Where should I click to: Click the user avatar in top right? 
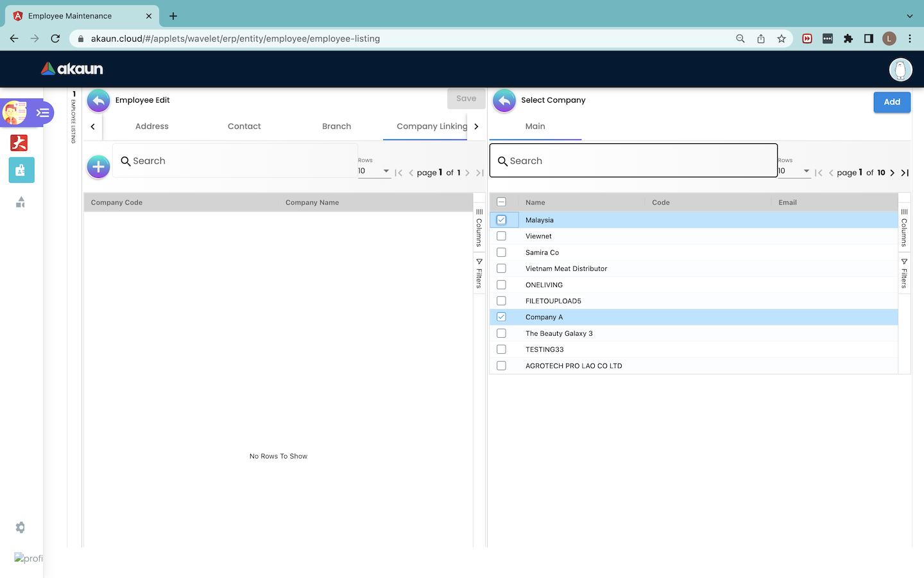pyautogui.click(x=900, y=69)
